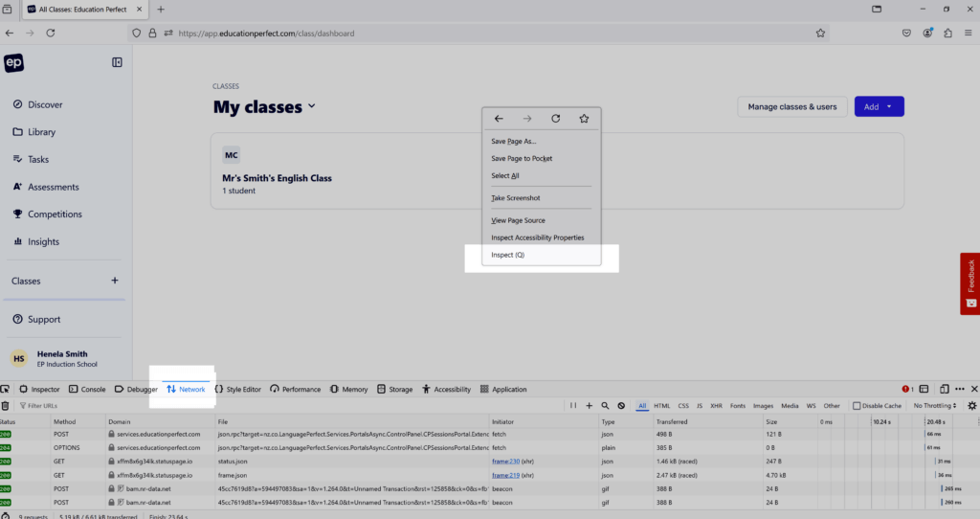Switch to the Inspector DevTools tab
This screenshot has height=519, width=980.
(x=39, y=389)
